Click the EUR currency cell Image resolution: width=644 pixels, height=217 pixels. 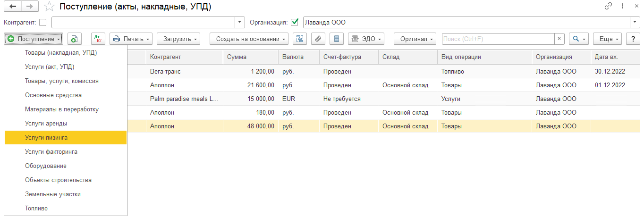(x=299, y=99)
